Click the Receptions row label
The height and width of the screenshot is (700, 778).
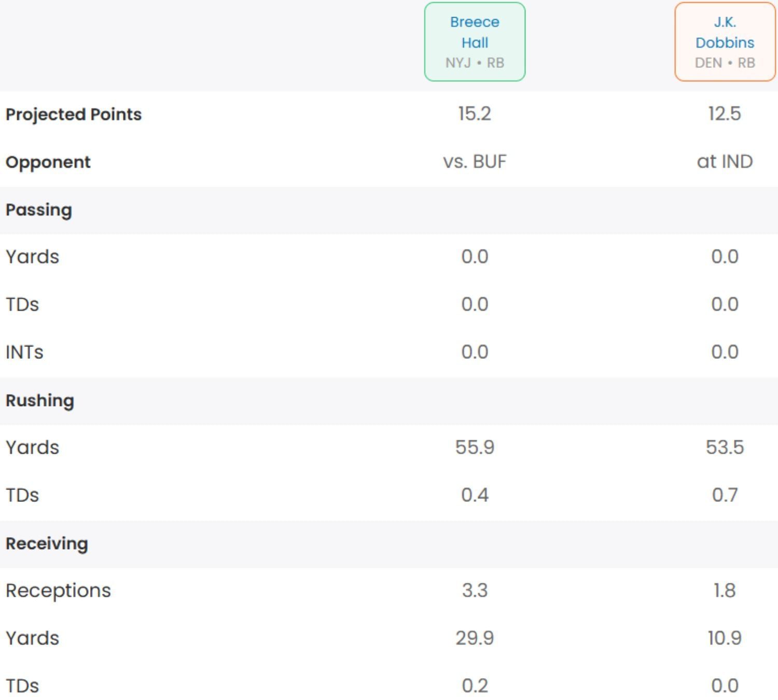pyautogui.click(x=58, y=591)
